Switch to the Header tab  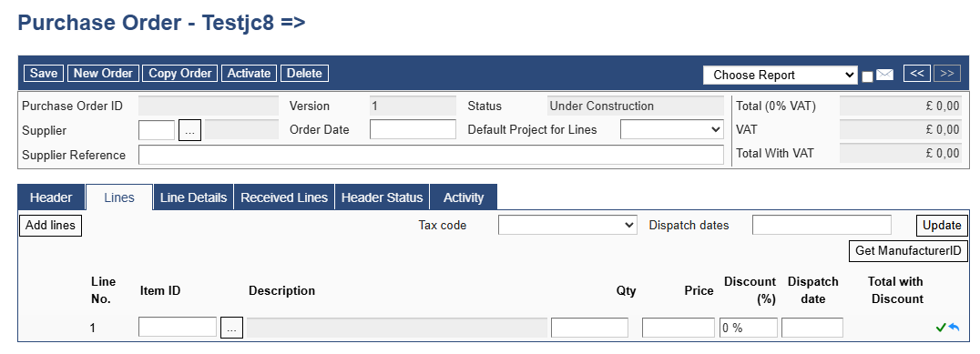(x=51, y=197)
